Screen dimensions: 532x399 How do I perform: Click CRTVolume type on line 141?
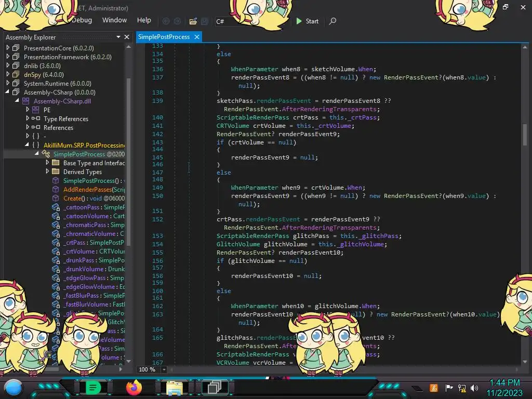point(233,126)
